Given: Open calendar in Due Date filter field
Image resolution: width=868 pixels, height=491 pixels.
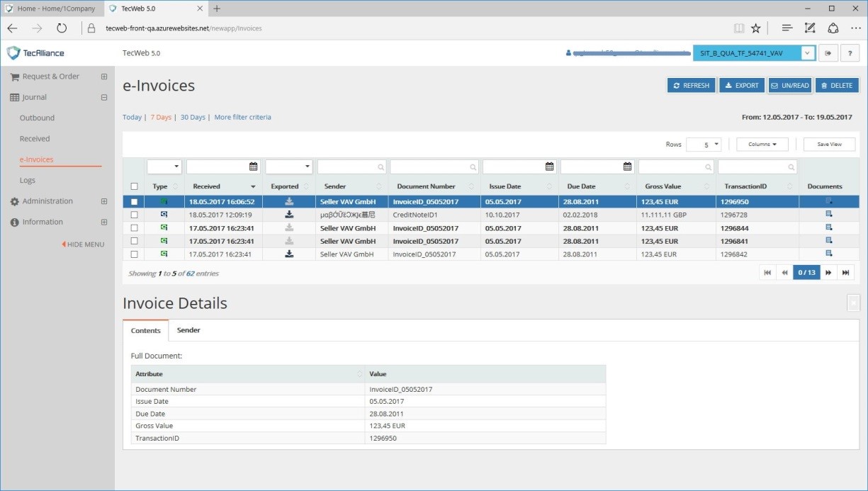Looking at the screenshot, I should coord(627,167).
